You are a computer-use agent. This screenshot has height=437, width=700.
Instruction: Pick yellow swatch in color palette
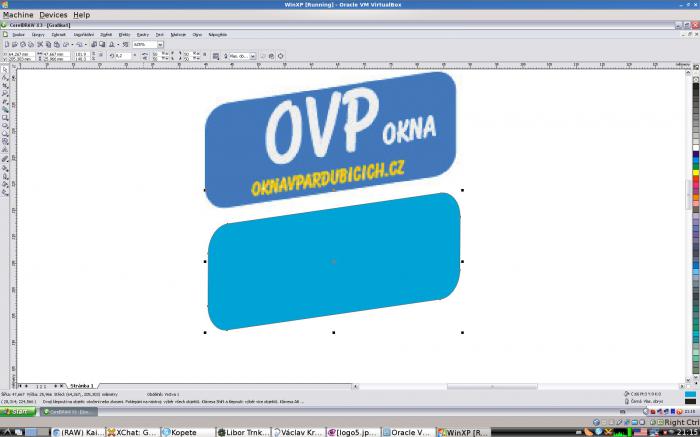(696, 172)
